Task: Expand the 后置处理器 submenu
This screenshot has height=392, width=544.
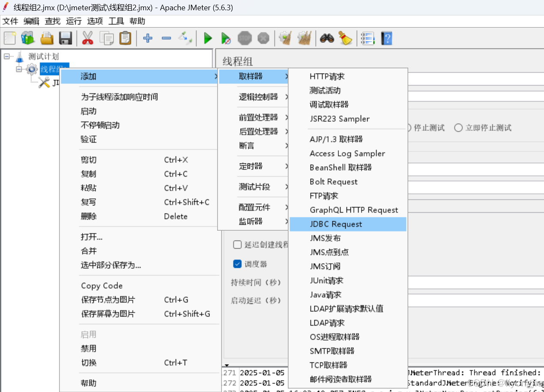Action: tap(254, 131)
